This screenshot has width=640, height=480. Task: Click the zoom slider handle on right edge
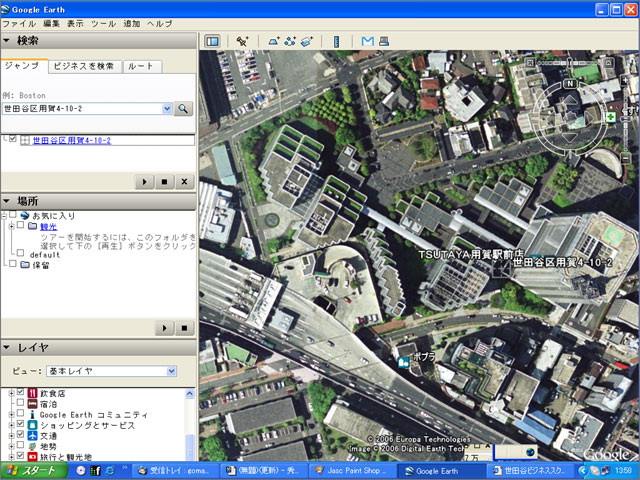(625, 119)
